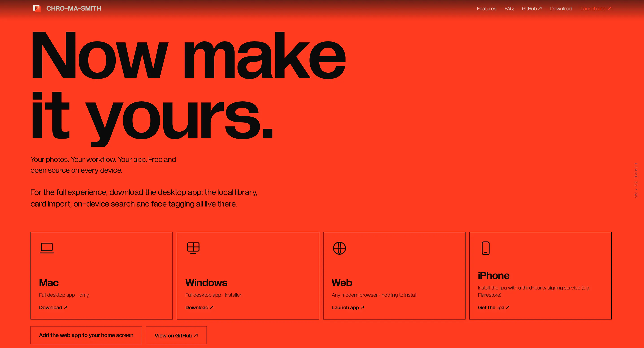Viewport: 644px width, 348px height.
Task: Click the 'Install the .ipa' description text
Action: 534,291
